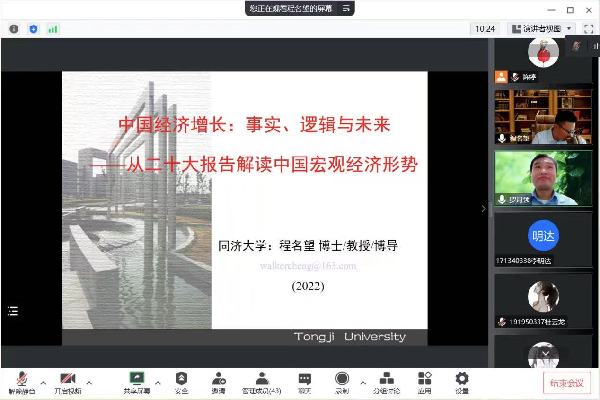Start recording with the Record icon
600x400 pixels.
click(x=342, y=380)
